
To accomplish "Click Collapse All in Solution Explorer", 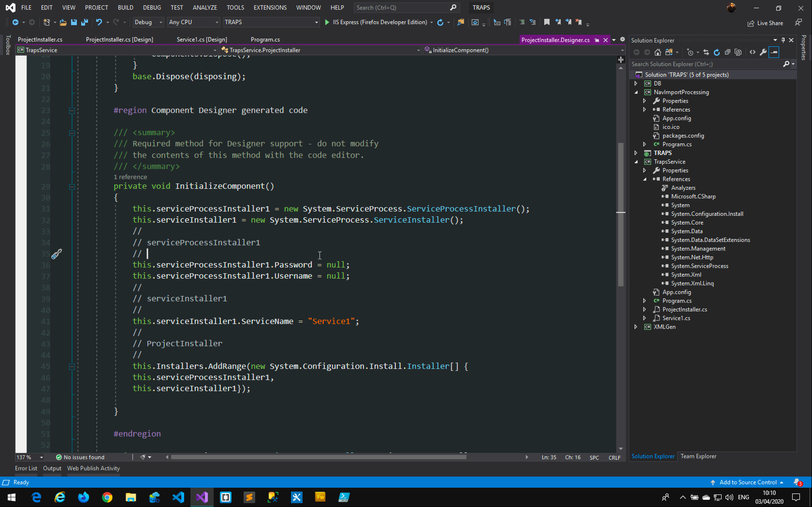I will (727, 52).
